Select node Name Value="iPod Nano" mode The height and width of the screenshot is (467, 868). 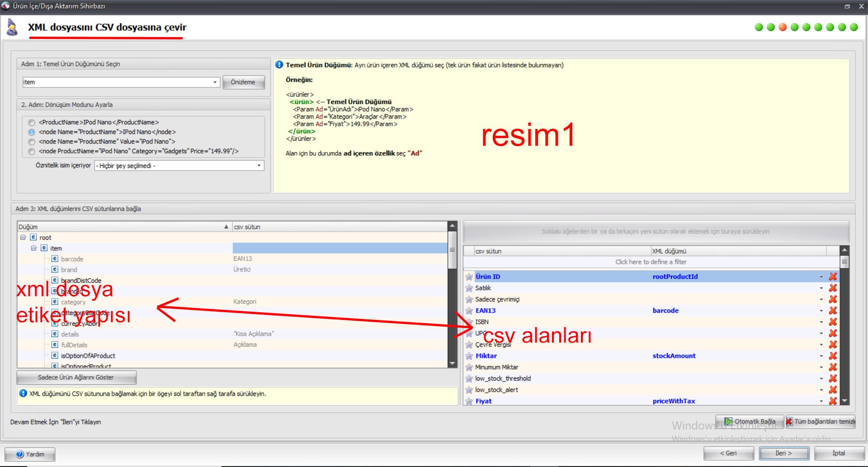(32, 142)
